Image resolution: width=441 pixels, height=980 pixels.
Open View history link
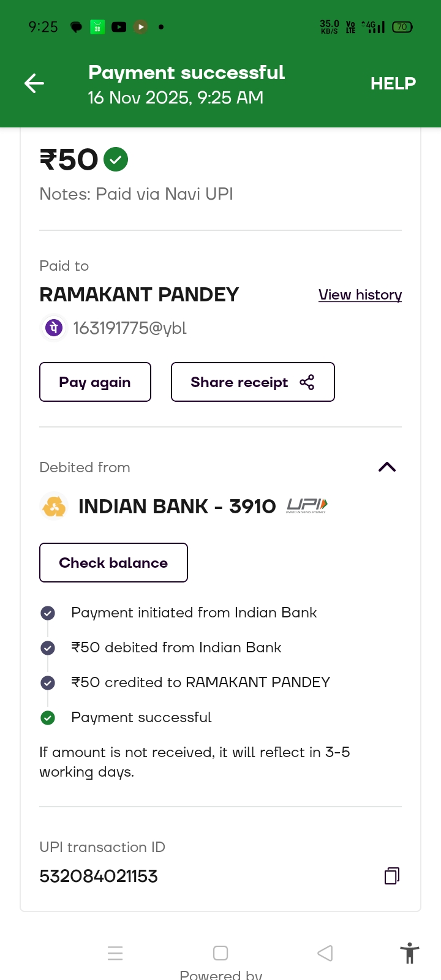[x=360, y=295]
